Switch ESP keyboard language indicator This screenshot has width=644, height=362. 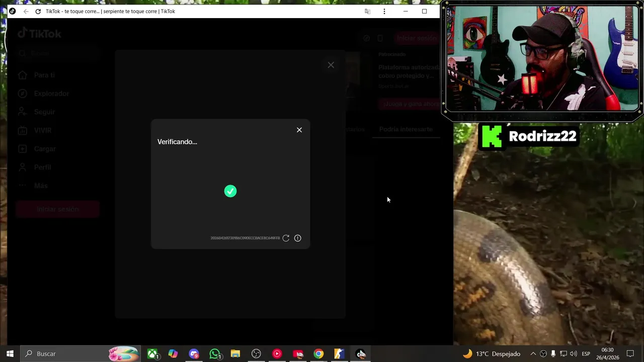tap(586, 354)
